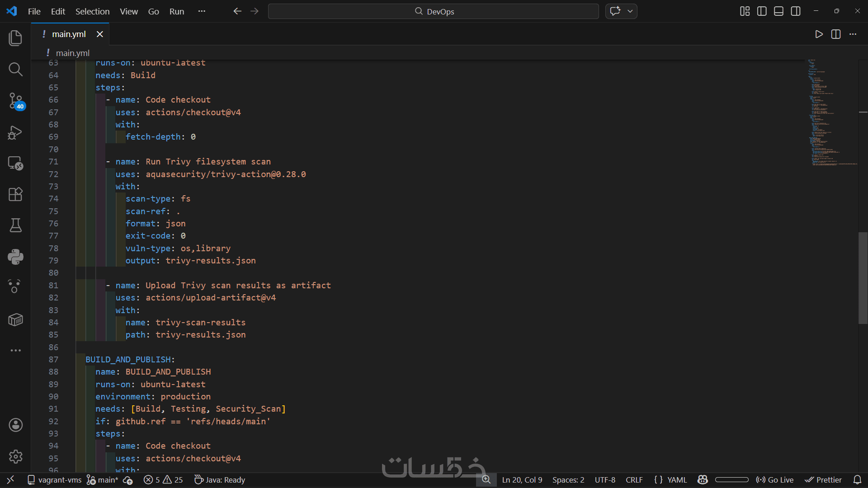Click the Prettier status bar button
The width and height of the screenshot is (868, 488).
pos(823,480)
